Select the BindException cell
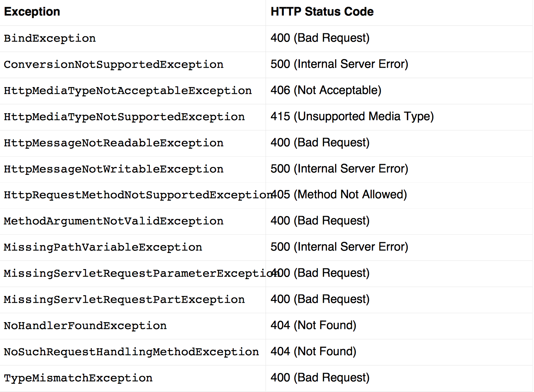 click(50, 38)
